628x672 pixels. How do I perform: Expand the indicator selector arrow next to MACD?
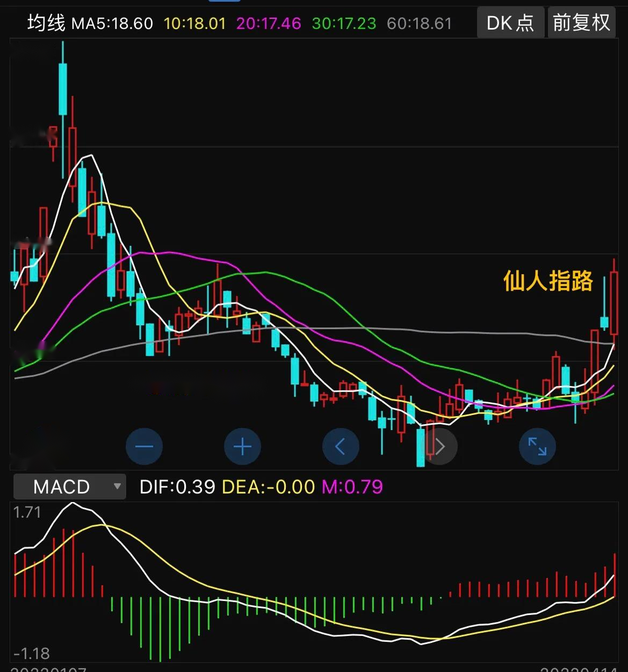tap(117, 487)
